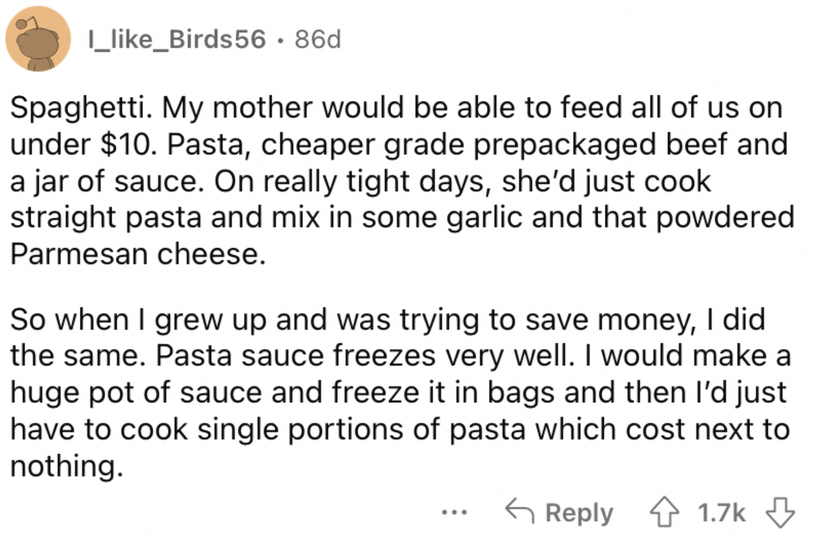Click the 1.7k vote count
The height and width of the screenshot is (543, 825).
[722, 512]
